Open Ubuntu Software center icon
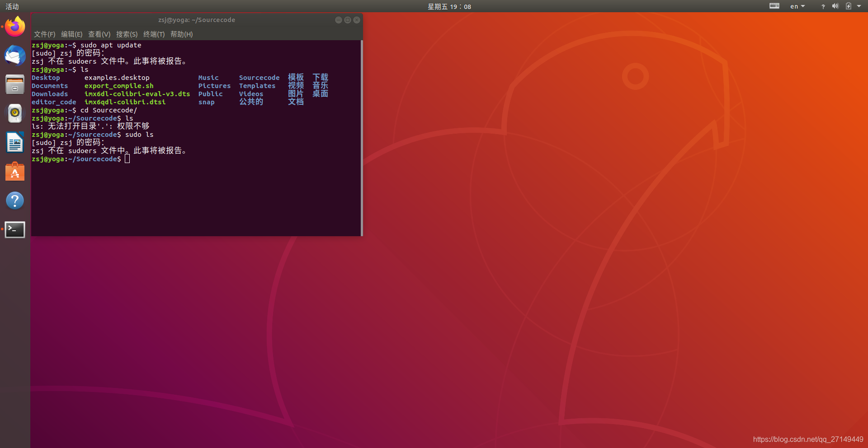The height and width of the screenshot is (448, 868). click(15, 172)
